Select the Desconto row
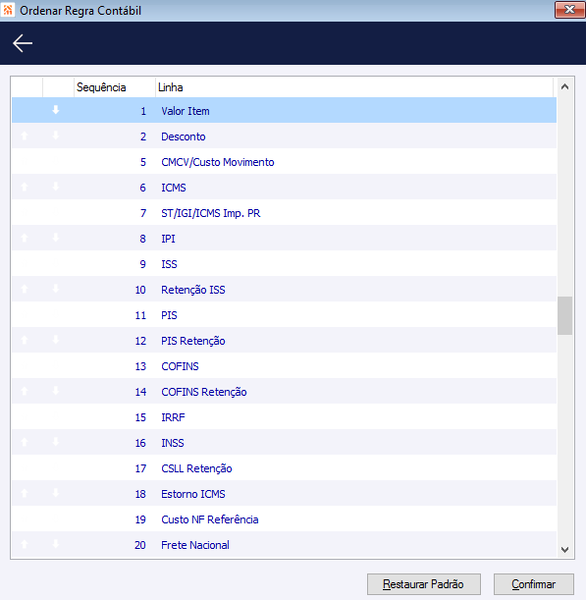The height and width of the screenshot is (600, 586). [284, 136]
